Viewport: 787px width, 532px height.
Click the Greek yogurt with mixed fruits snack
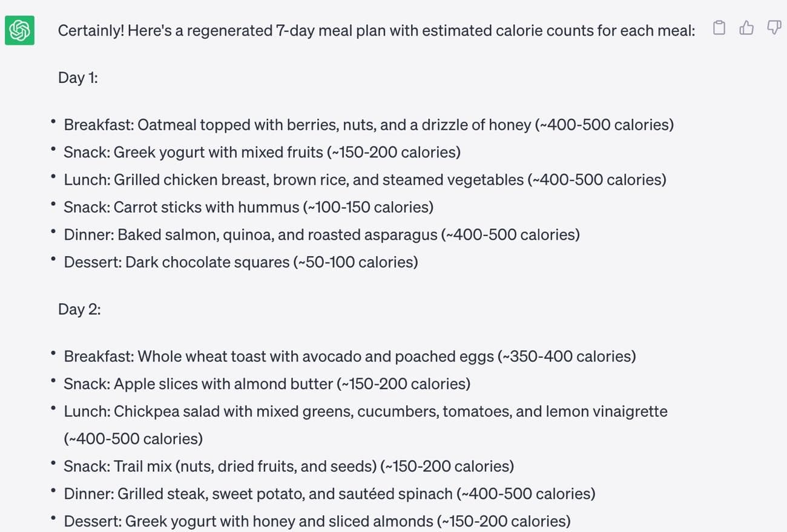(x=262, y=152)
